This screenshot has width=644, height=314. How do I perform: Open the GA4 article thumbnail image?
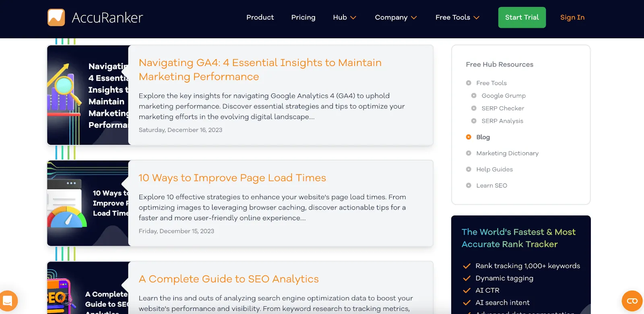pyautogui.click(x=88, y=95)
